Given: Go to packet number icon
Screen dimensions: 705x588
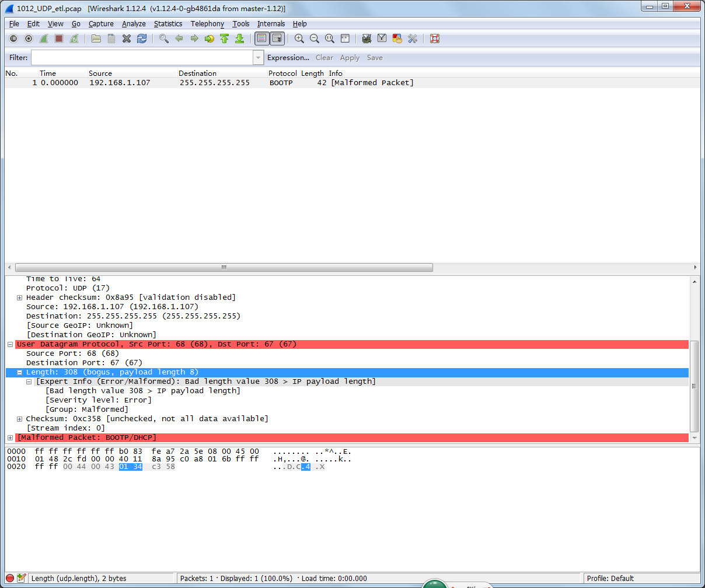Looking at the screenshot, I should point(210,38).
